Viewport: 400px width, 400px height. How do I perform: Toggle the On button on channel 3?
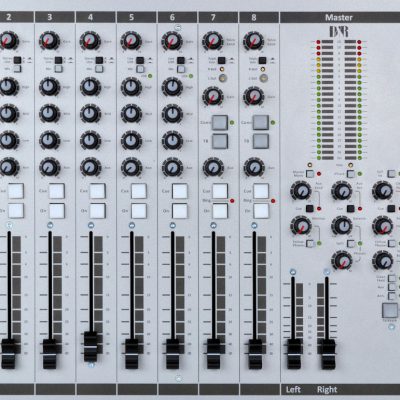coord(57,211)
